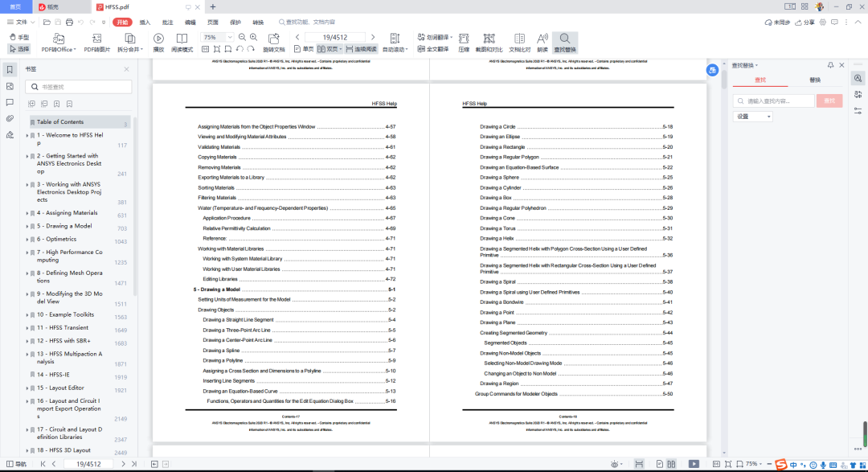The height and width of the screenshot is (472, 868).
Task: Click the blue floating assistant button
Action: point(712,70)
